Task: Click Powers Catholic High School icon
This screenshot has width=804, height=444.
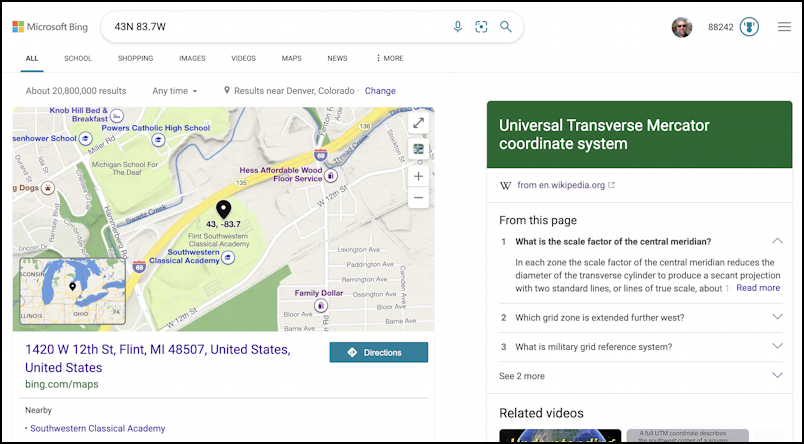Action: (x=158, y=139)
